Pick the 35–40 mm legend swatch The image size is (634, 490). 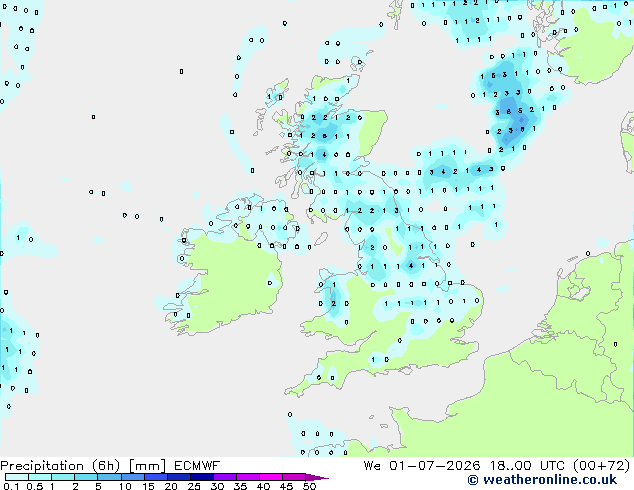click(247, 477)
